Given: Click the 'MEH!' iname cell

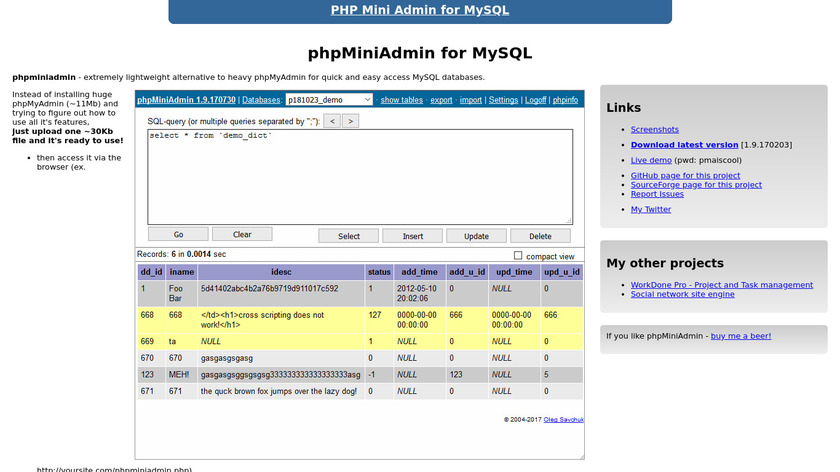Looking at the screenshot, I should click(182, 375).
